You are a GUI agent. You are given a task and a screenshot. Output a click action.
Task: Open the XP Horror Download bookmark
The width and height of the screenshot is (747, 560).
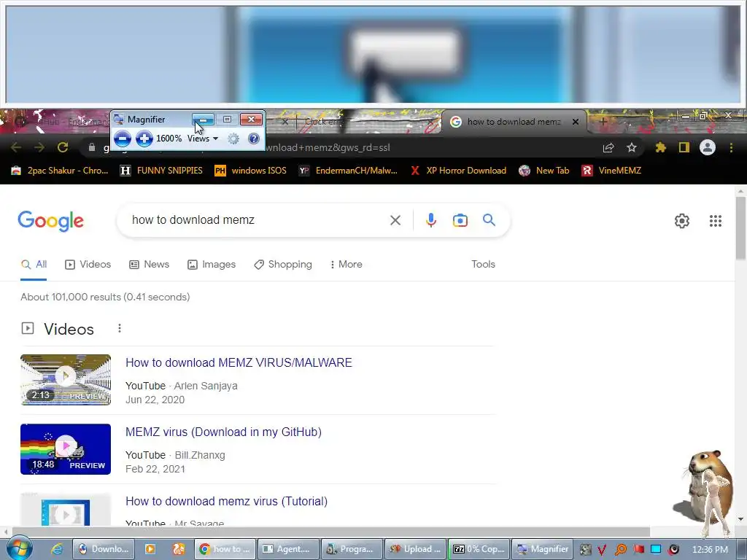pos(458,171)
